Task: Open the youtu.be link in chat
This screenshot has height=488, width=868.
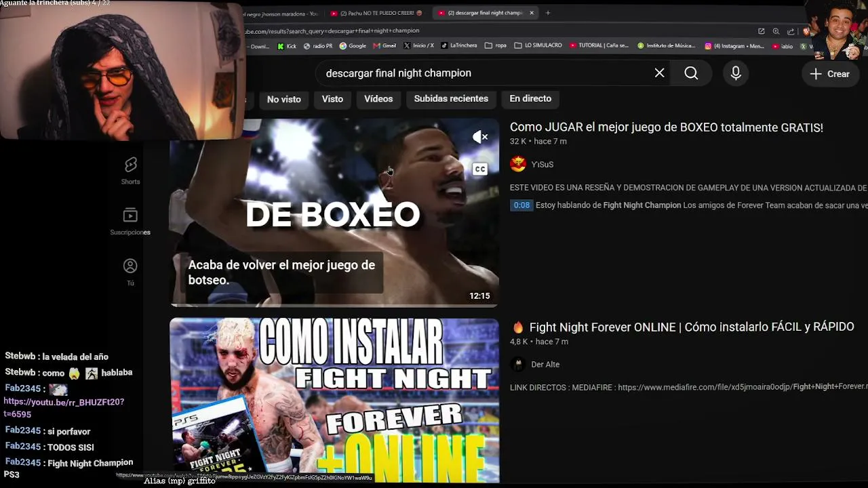Action: point(64,408)
